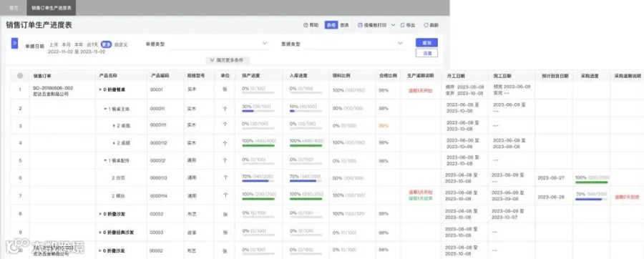Viewport: 644px width, 259px height.
Task: Click 按模板打印 button
Action: [372, 25]
